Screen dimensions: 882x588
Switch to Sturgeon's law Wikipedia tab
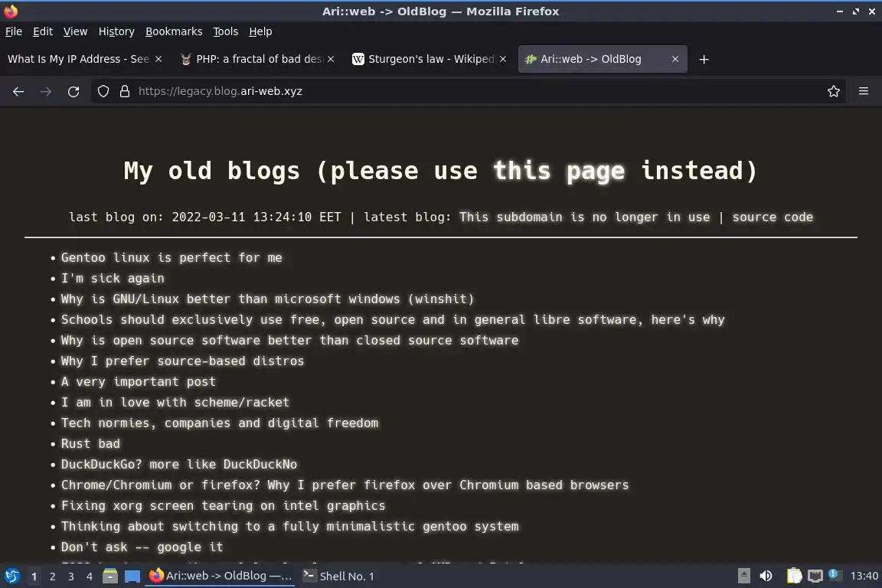pyautogui.click(x=430, y=59)
